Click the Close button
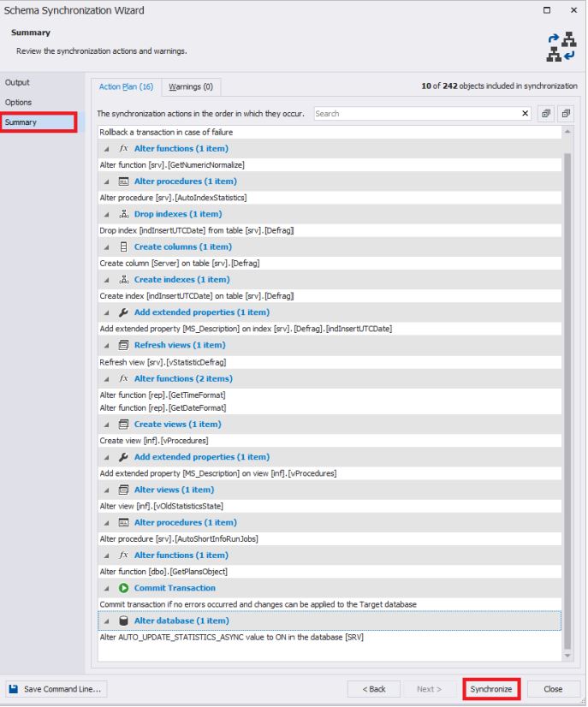This screenshot has height=707, width=588. point(553,689)
